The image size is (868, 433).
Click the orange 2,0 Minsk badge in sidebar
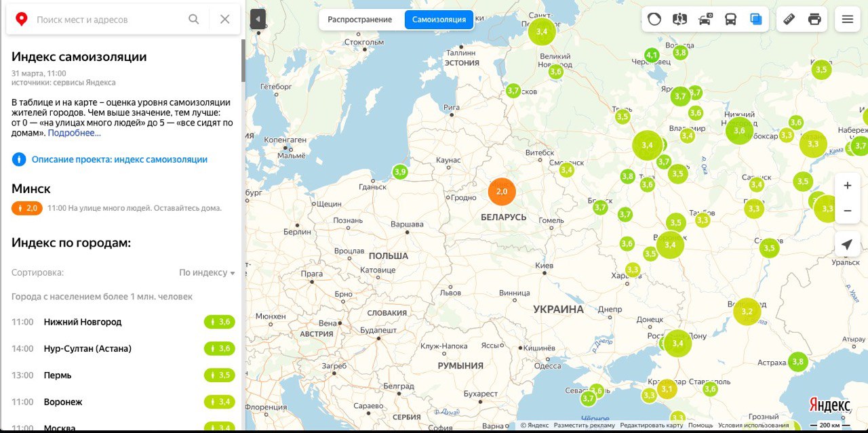pos(26,208)
